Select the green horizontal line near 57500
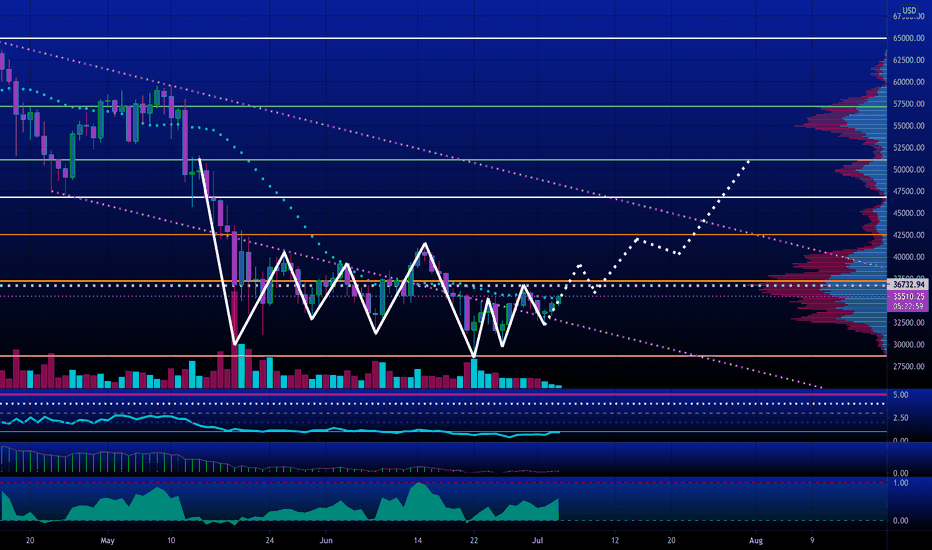Image resolution: width=932 pixels, height=550 pixels. coord(443,106)
